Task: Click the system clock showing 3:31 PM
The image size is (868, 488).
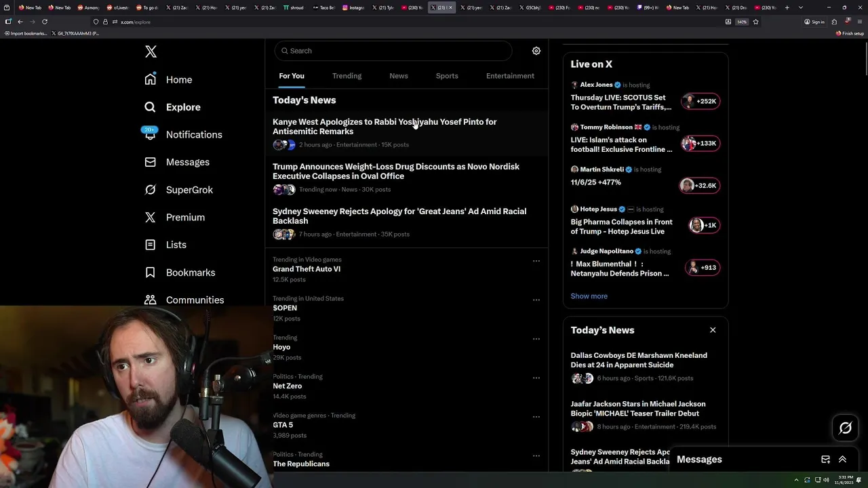Action: (x=844, y=480)
